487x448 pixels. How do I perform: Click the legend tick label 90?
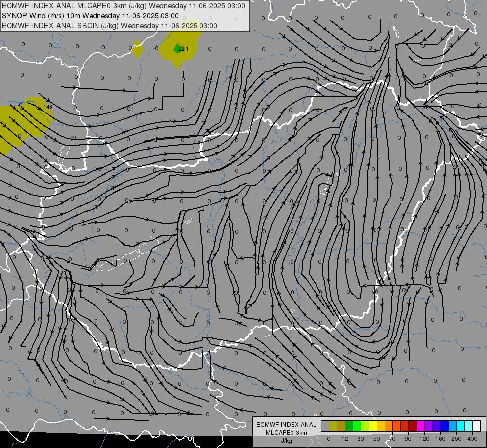pos(408,439)
